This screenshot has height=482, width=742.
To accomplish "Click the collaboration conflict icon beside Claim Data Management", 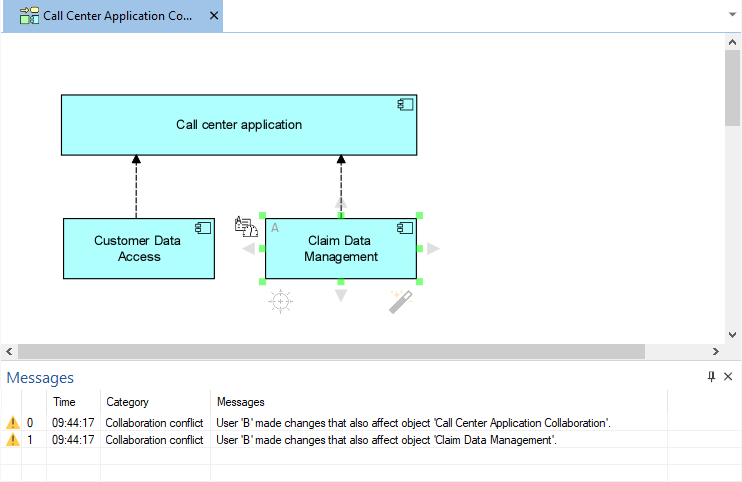I will pyautogui.click(x=246, y=226).
